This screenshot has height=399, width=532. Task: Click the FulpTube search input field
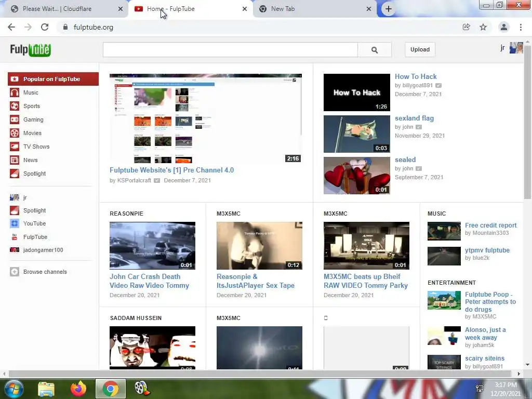(230, 50)
